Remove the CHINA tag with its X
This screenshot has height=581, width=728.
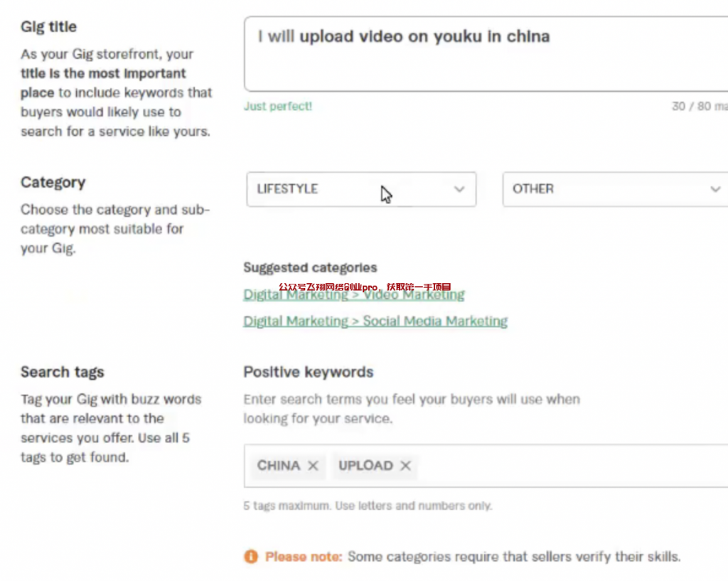click(313, 466)
